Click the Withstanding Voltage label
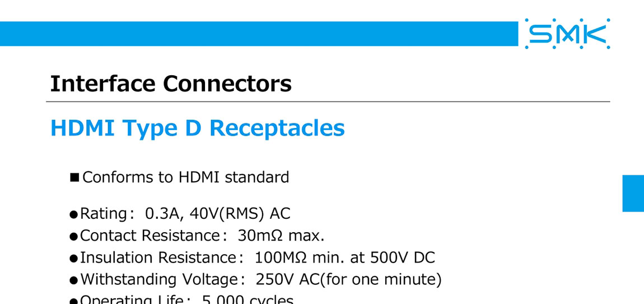Screen dimensions: 644x304 pos(159,279)
